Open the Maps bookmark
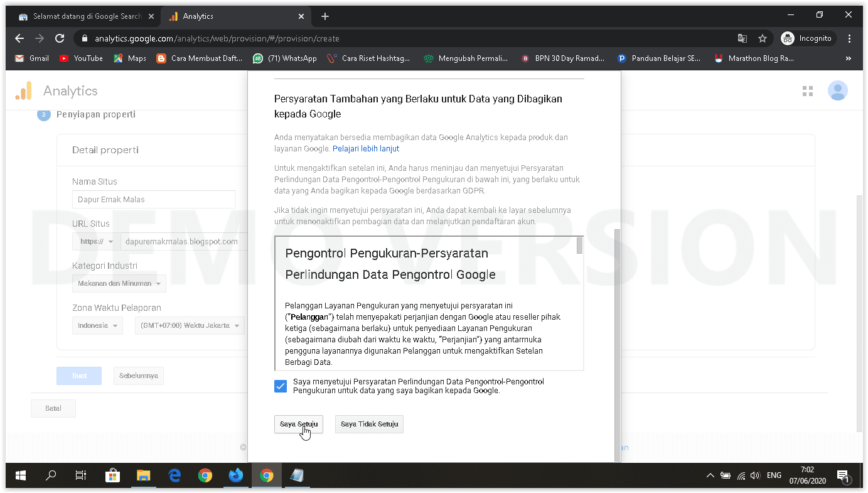Image resolution: width=868 pixels, height=493 pixels. point(130,58)
